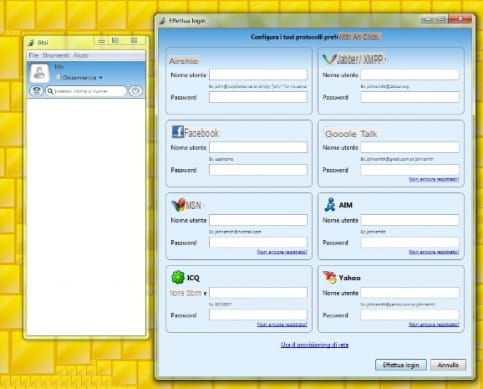Click the Jitsi icon in the login dialog title bar
This screenshot has height=389, width=483.
tap(162, 21)
